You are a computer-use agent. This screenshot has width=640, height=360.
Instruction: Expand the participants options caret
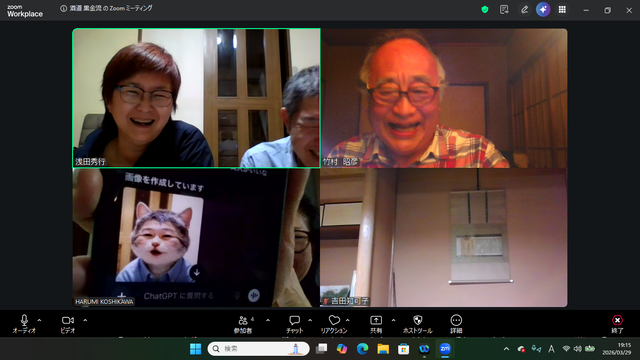pyautogui.click(x=268, y=320)
